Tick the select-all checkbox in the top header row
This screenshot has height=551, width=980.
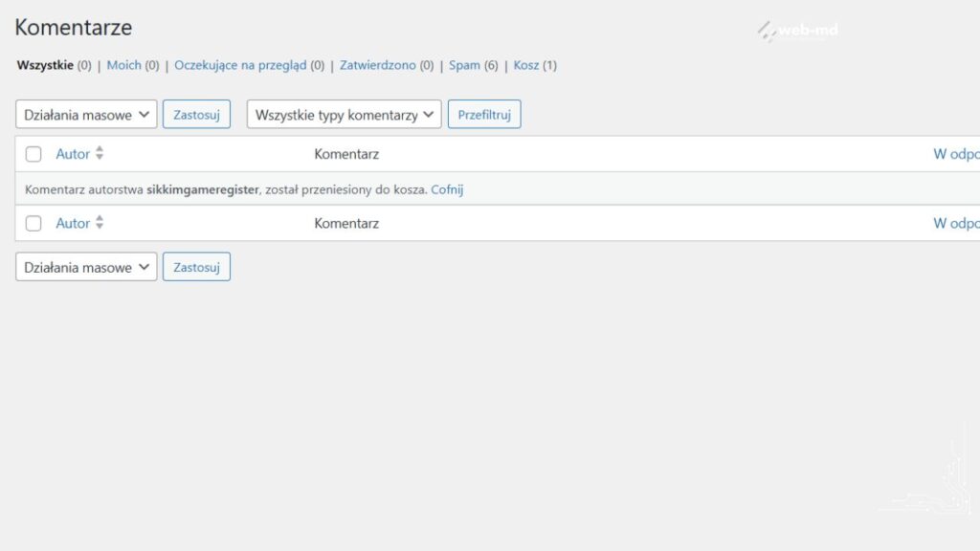click(x=33, y=154)
